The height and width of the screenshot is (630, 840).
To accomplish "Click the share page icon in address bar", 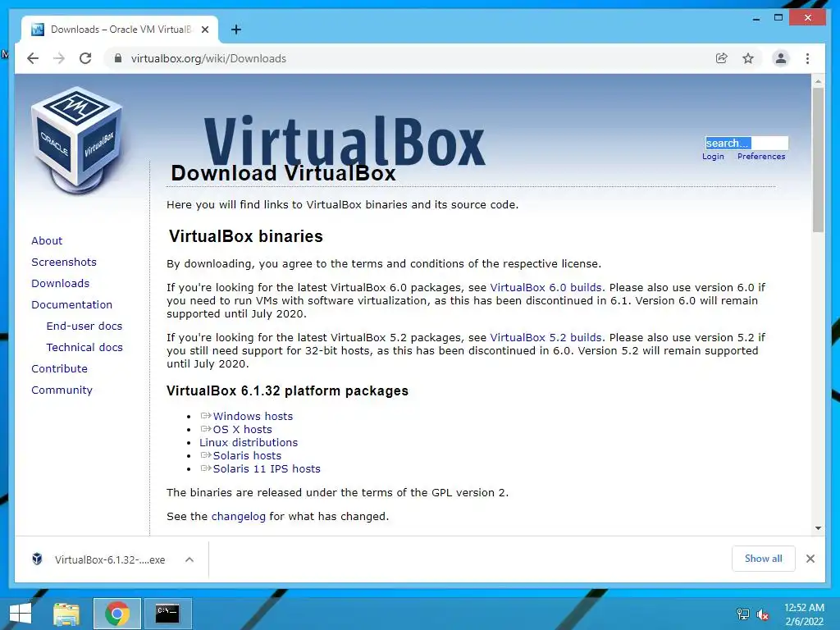I will [722, 58].
